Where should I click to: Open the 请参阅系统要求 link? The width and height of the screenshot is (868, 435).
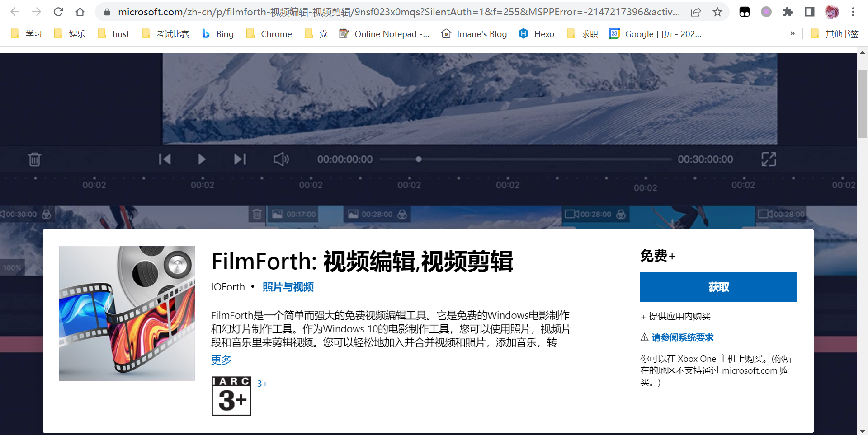[683, 337]
